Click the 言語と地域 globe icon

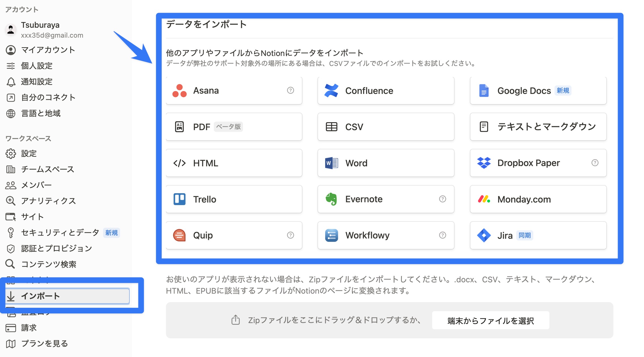[x=11, y=113]
